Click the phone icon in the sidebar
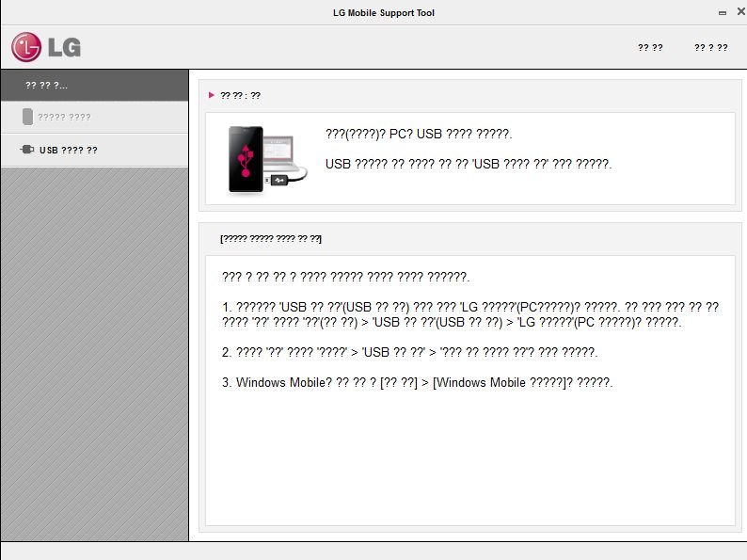 click(x=27, y=117)
